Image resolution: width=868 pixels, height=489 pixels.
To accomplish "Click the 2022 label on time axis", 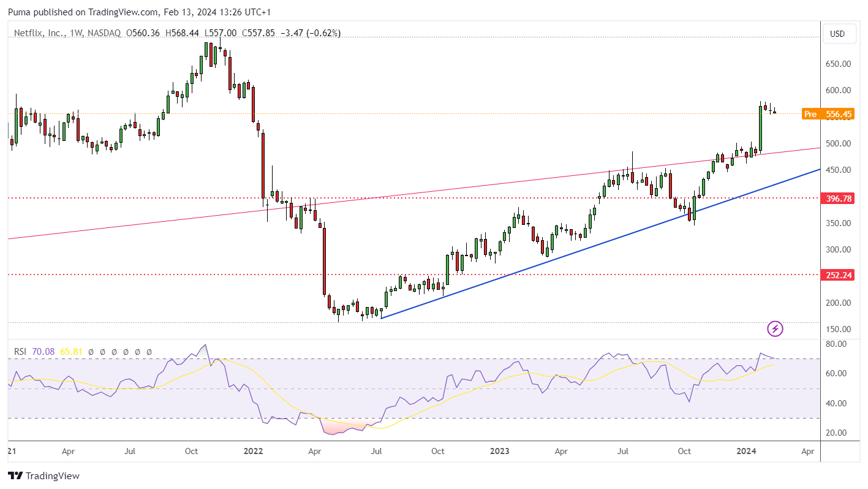I will click(x=253, y=452).
